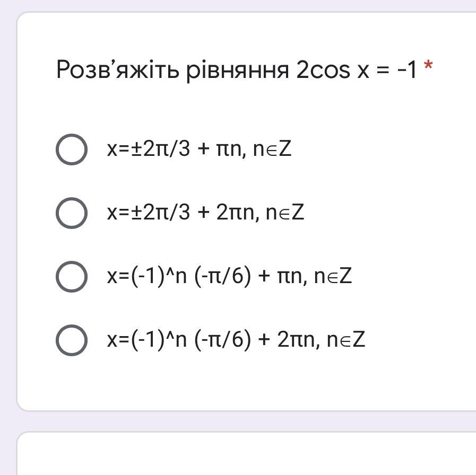The height and width of the screenshot is (475, 476).
Task: Click "n∈Z" in the third answer option
Action: coord(333,276)
